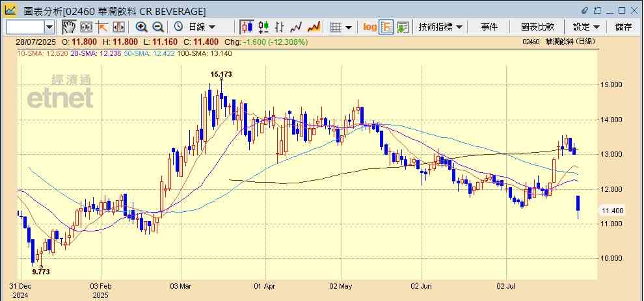This screenshot has width=644, height=301.
Task: Click the binoculars view icon
Action: coord(87,27)
